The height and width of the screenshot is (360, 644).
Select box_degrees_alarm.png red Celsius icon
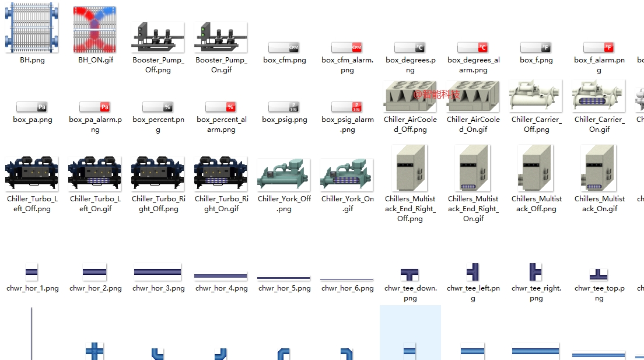[473, 47]
